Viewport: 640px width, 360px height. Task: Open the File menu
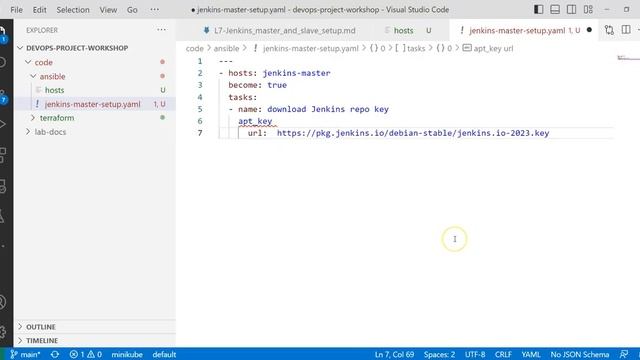tap(16, 9)
